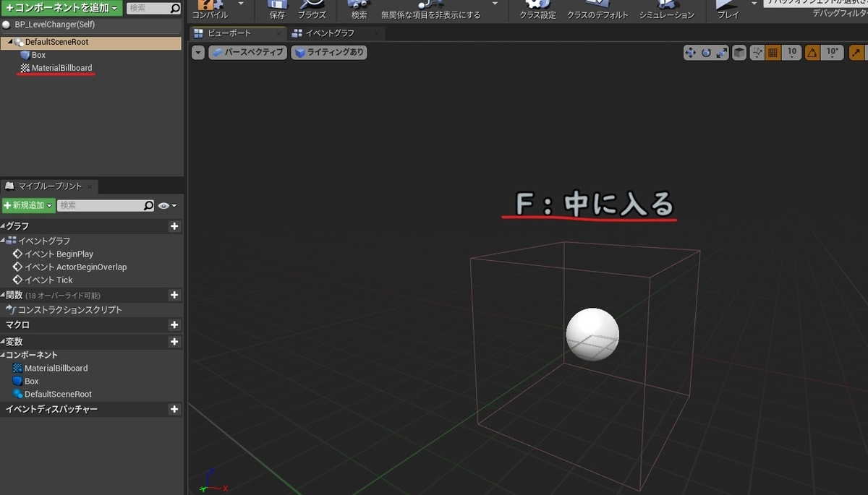This screenshot has height=495, width=868.
Task: Open the rotation snap 10° dropdown
Action: (832, 53)
